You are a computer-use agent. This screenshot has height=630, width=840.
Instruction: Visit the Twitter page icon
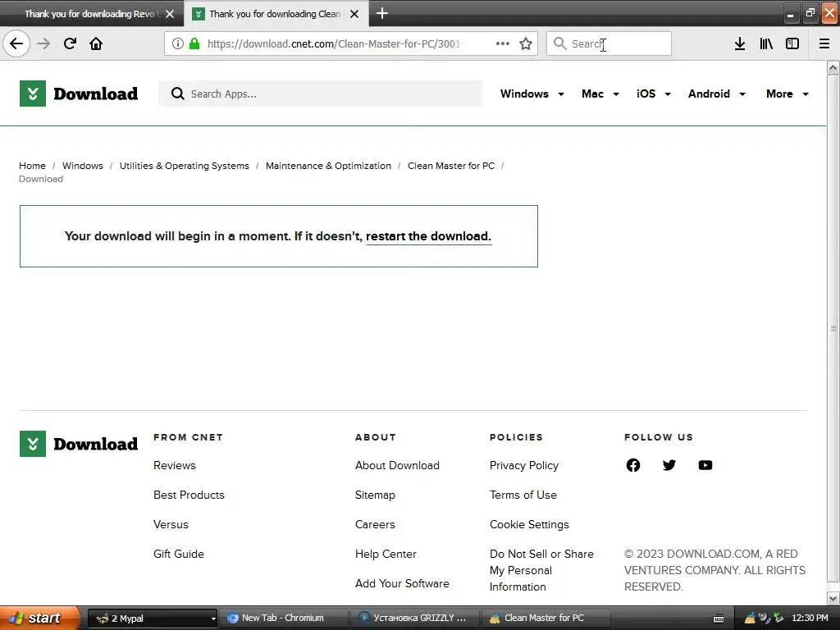669,465
